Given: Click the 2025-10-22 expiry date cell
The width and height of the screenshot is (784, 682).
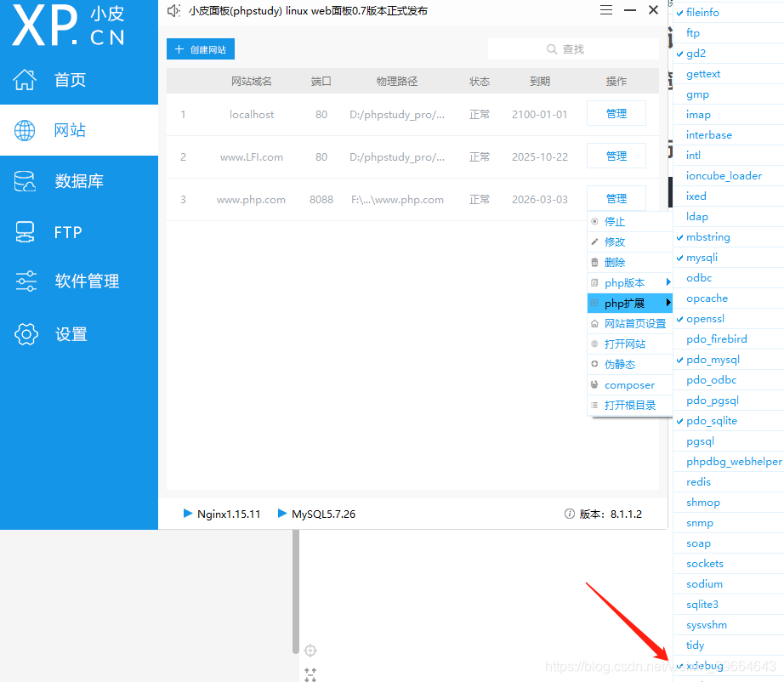Looking at the screenshot, I should click(539, 157).
